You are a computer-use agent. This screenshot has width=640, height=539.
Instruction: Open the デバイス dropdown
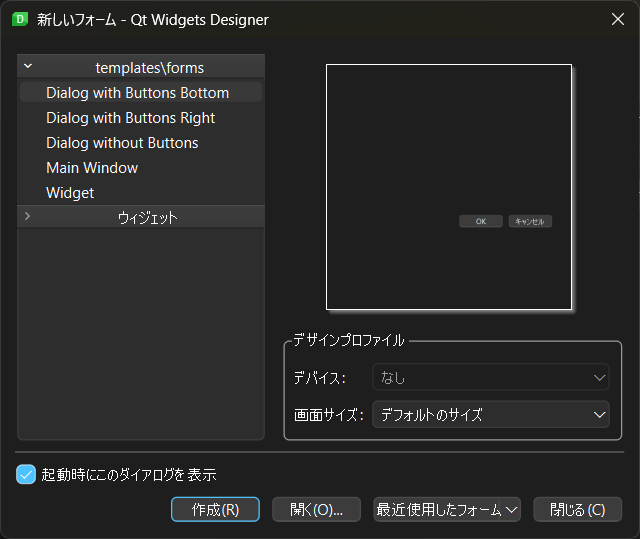coord(490,378)
